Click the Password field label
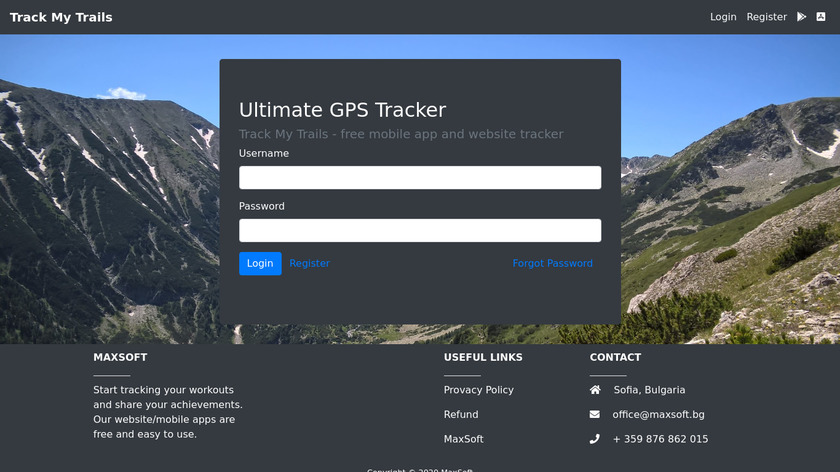 point(261,206)
